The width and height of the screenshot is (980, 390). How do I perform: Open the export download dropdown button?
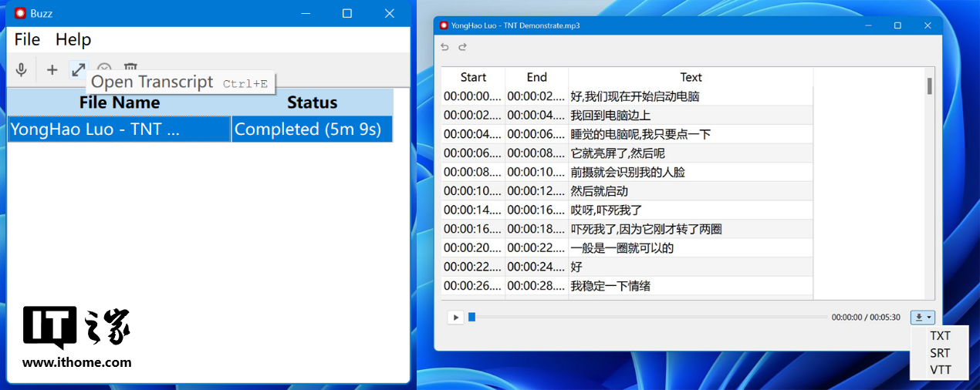tap(922, 317)
